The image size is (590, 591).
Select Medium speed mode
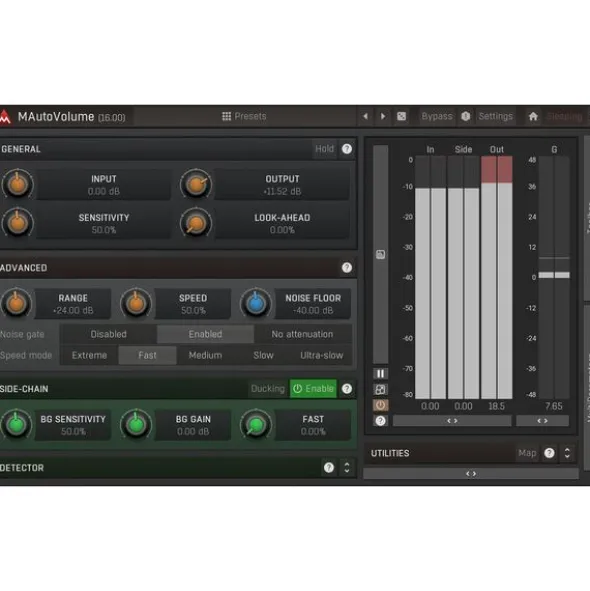(205, 355)
